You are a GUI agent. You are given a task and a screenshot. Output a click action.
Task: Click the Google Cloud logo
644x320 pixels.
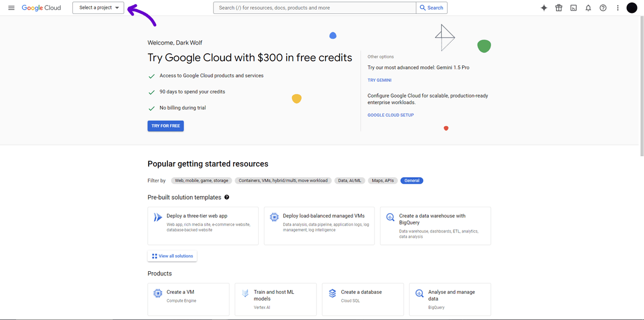[41, 8]
